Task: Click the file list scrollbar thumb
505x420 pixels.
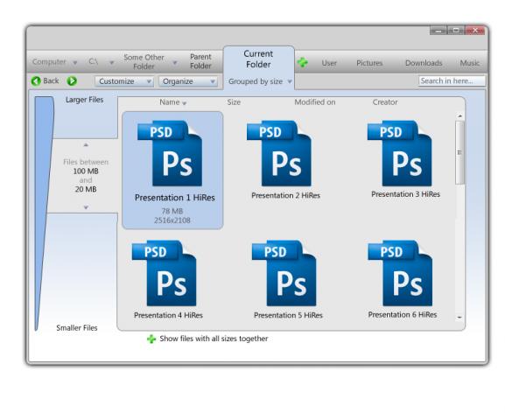Action: tap(459, 152)
